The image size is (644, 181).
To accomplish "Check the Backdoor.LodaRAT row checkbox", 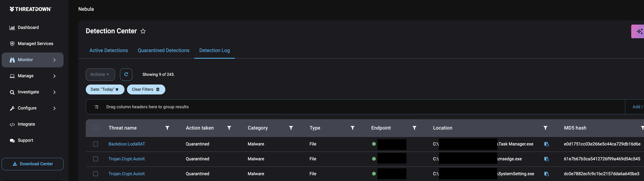I will 95,144.
